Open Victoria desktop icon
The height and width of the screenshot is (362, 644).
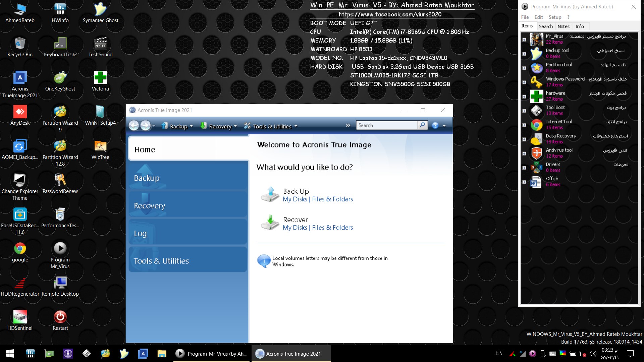(x=100, y=81)
